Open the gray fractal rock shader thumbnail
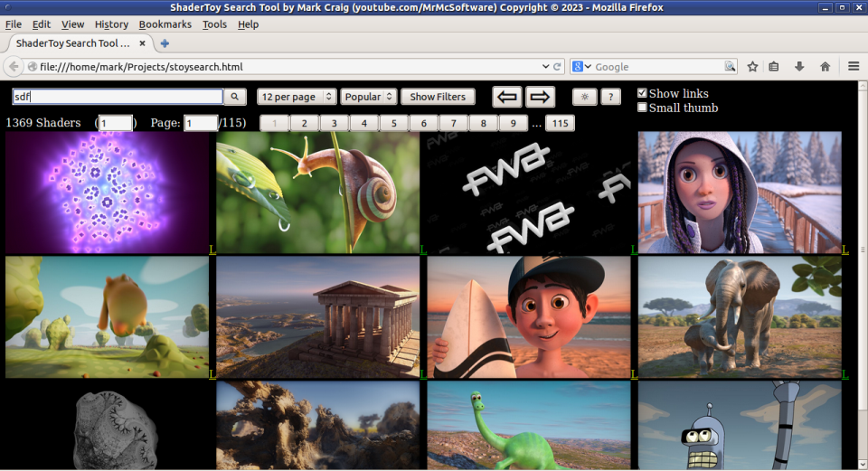This screenshot has height=471, width=868. coord(107,425)
